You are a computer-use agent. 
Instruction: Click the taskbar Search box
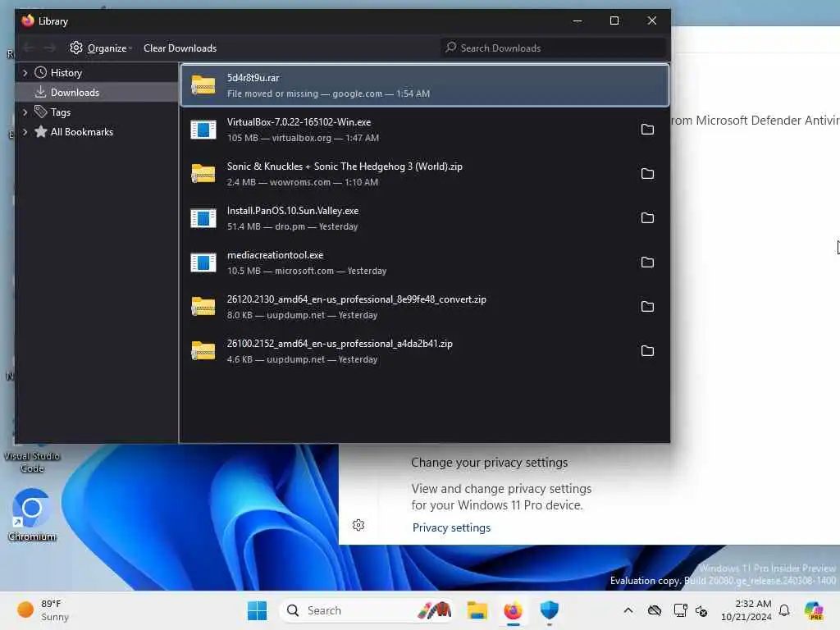tap(367, 610)
